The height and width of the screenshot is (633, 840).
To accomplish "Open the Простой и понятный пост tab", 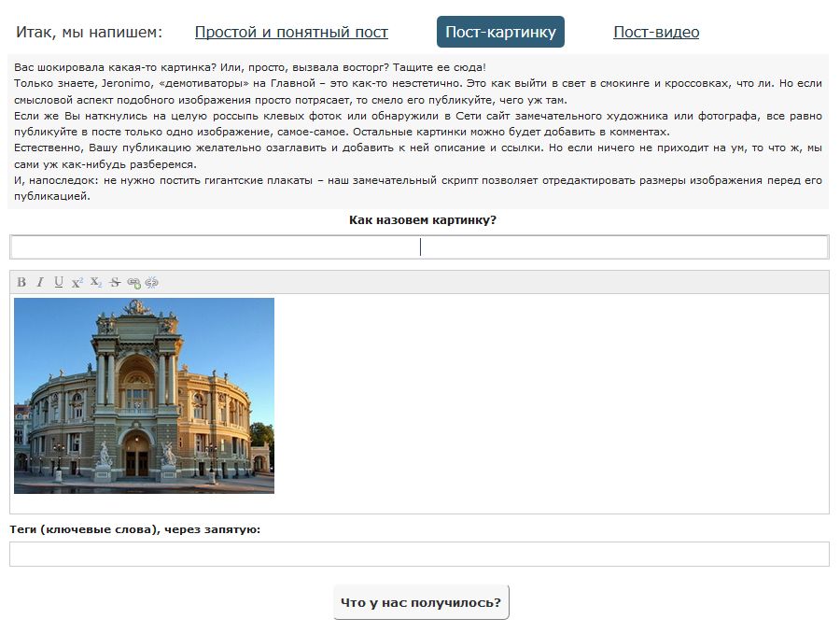I will pos(291,32).
